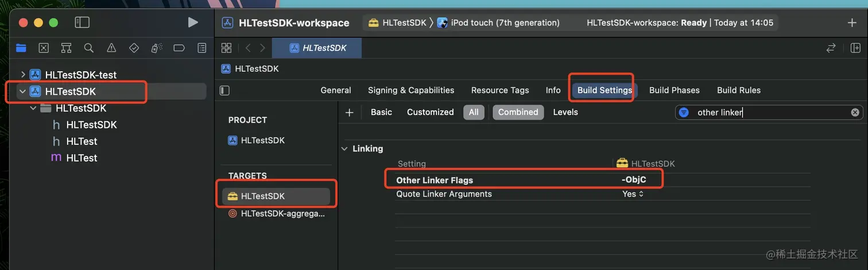This screenshot has height=270, width=868.
Task: Select the HLTestSDK editor tab
Action: 317,48
